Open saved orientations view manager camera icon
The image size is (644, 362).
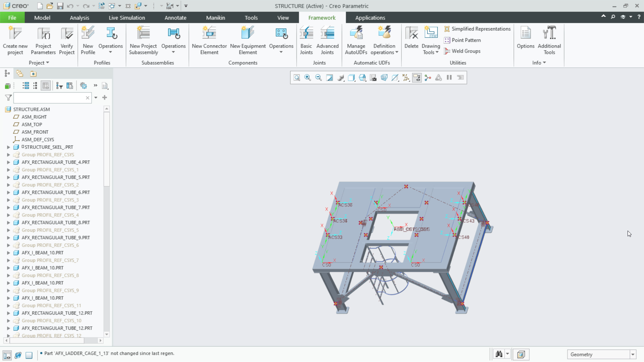click(373, 78)
